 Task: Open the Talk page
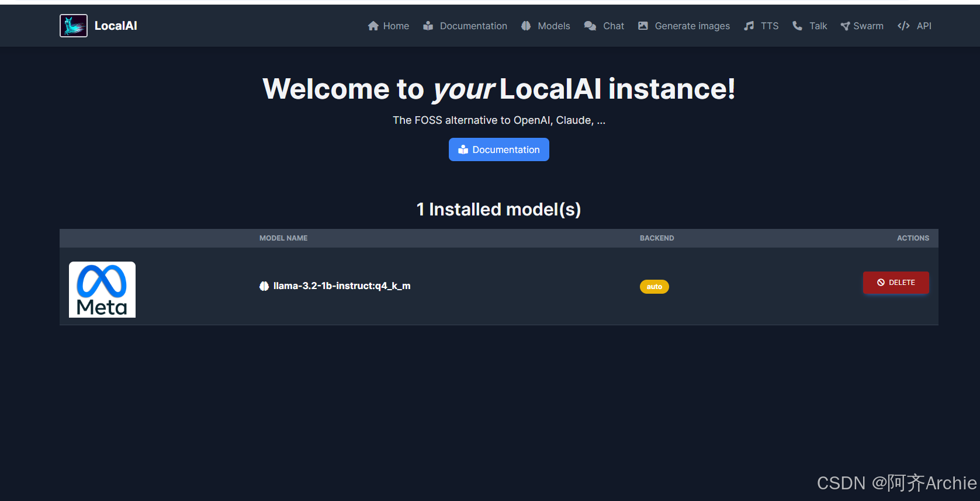pos(809,26)
